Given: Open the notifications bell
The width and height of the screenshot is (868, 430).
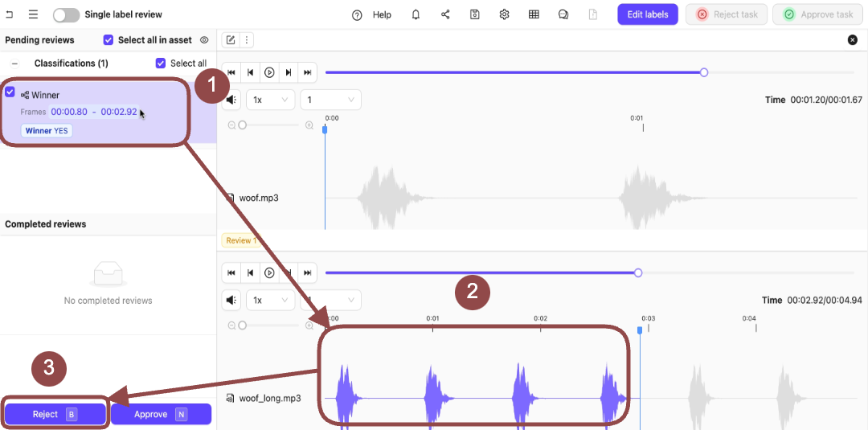Looking at the screenshot, I should pyautogui.click(x=416, y=14).
